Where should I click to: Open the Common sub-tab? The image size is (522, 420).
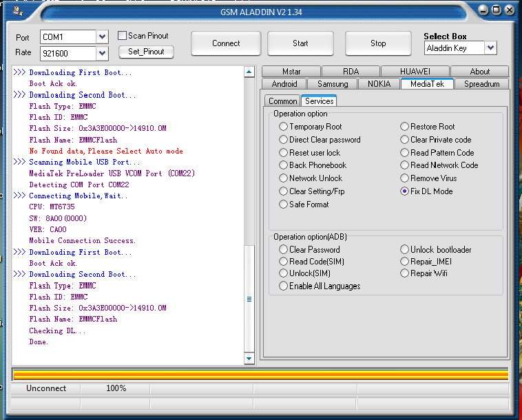[282, 101]
